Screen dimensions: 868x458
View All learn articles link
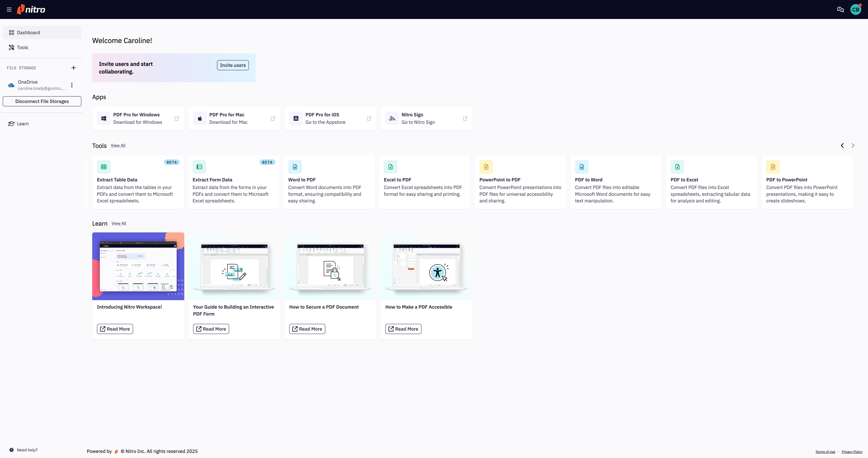point(119,223)
